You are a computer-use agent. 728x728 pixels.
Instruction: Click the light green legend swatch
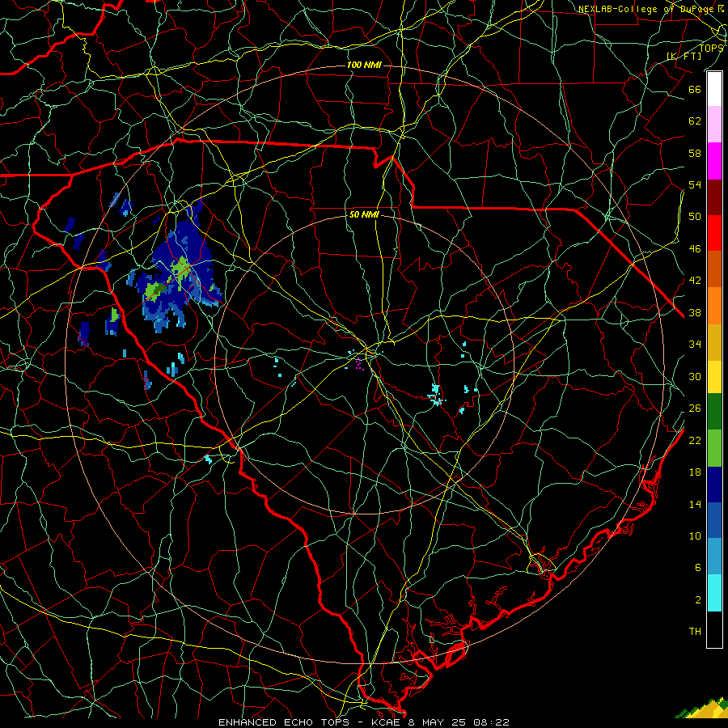click(714, 448)
